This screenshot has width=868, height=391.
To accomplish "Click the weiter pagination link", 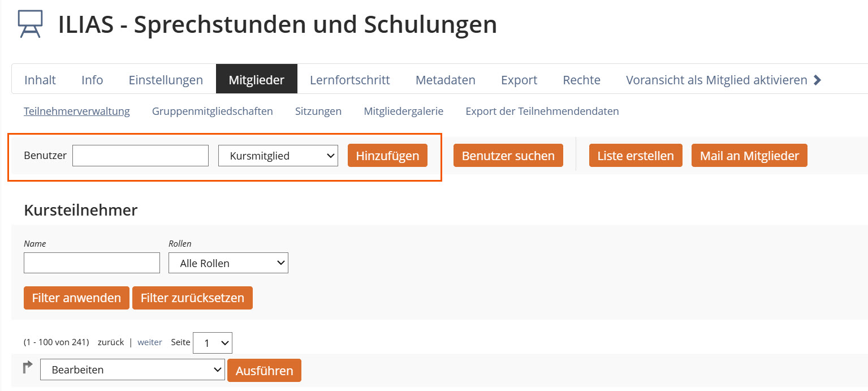I will click(x=149, y=342).
